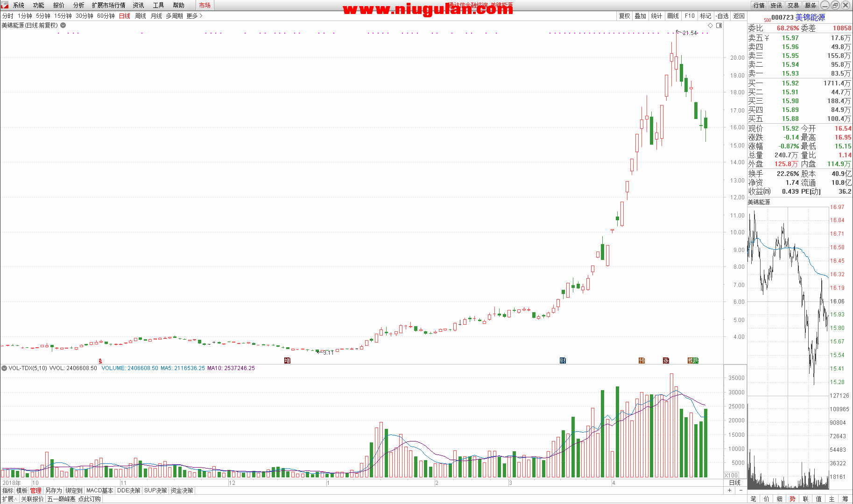Click the F10 company info button
Screen dimensions: 853x504
pos(690,16)
